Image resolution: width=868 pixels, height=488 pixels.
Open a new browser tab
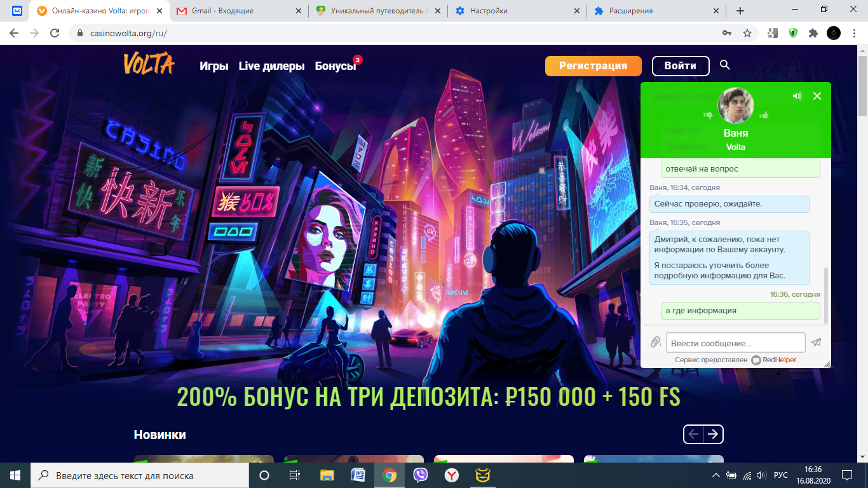tap(740, 11)
